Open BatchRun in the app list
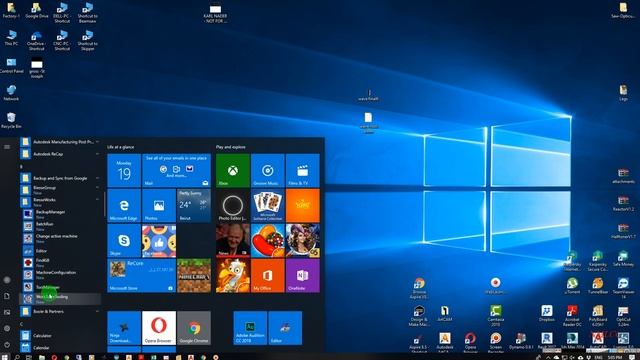 (60, 226)
